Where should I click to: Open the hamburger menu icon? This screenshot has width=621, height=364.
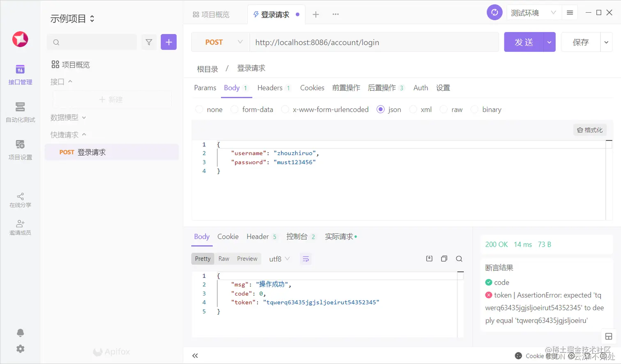coord(570,13)
